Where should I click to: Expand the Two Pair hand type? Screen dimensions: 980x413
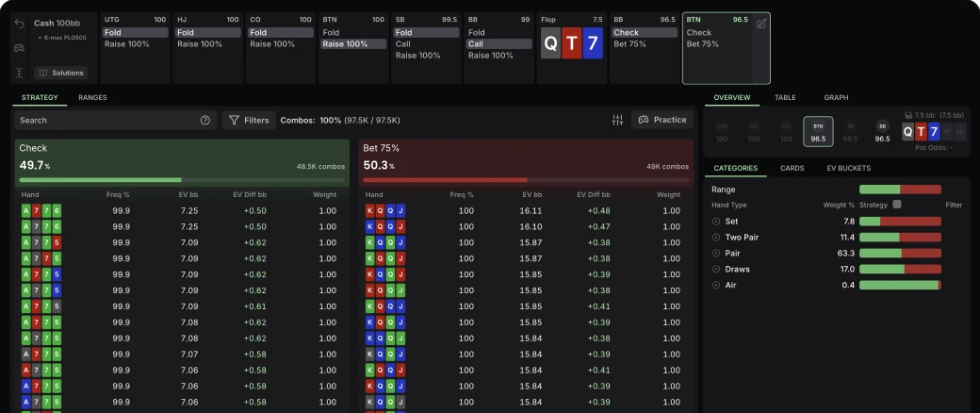(x=715, y=238)
